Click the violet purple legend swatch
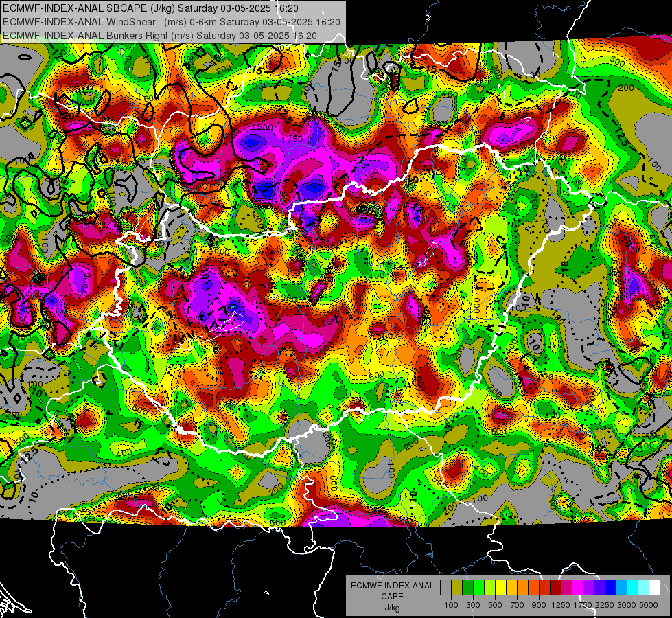 coord(588,588)
